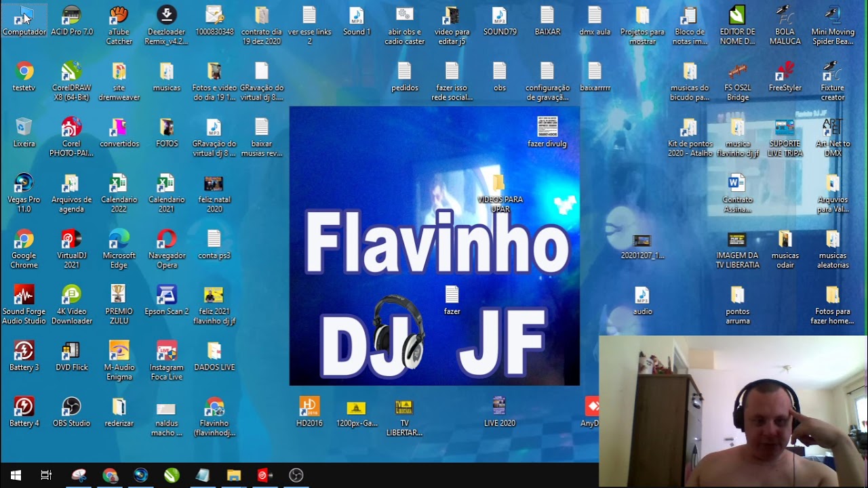868x488 pixels.
Task: Open Projetos para mostrar folder
Action: [x=642, y=25]
